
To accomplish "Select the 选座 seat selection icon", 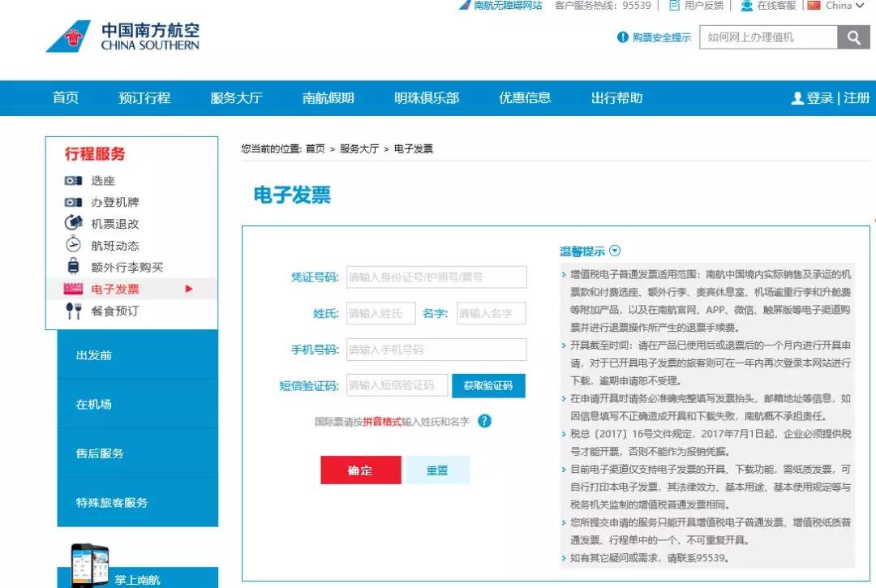I will pos(75,182).
